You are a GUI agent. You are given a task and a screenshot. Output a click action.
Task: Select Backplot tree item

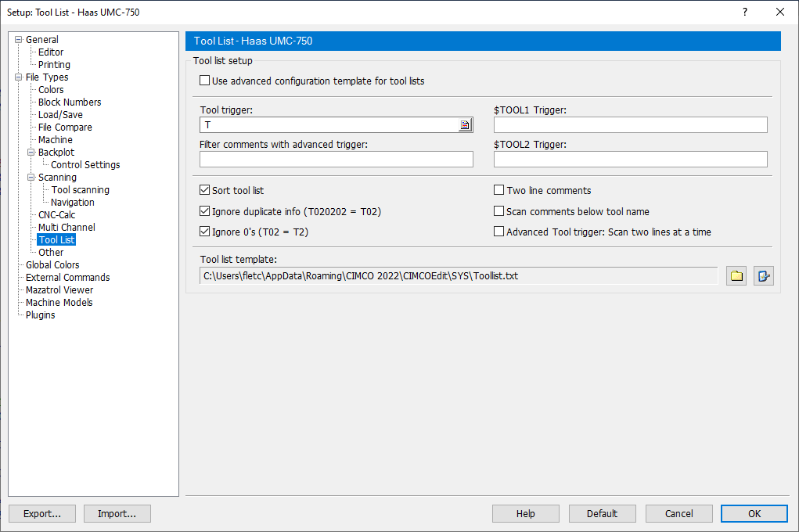coord(56,152)
